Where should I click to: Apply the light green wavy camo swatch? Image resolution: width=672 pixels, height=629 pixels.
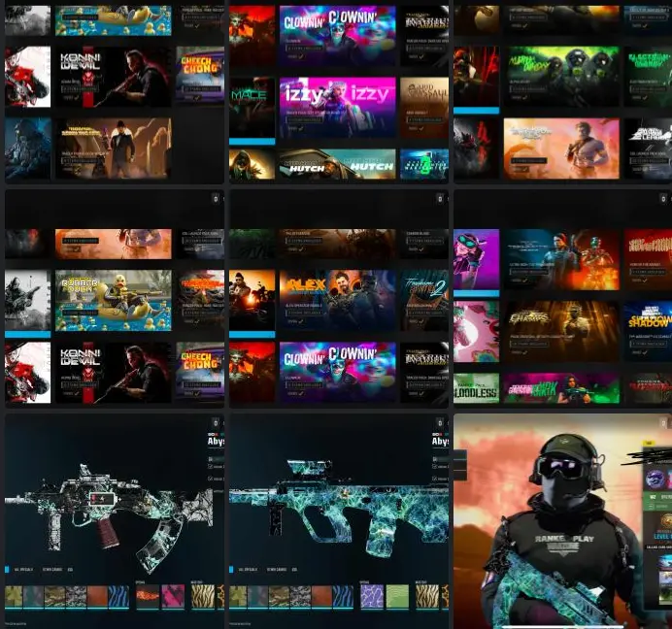397,596
